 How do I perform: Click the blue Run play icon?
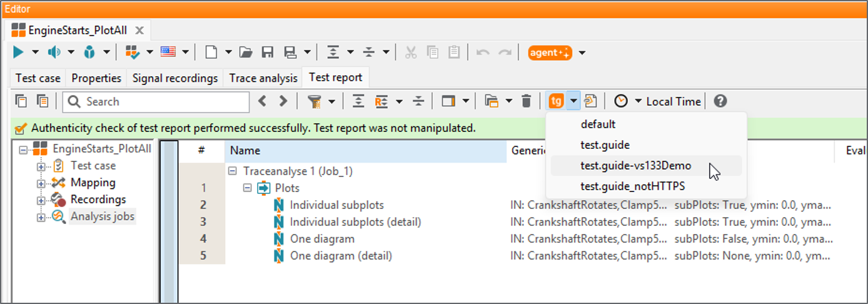pyautogui.click(x=19, y=53)
